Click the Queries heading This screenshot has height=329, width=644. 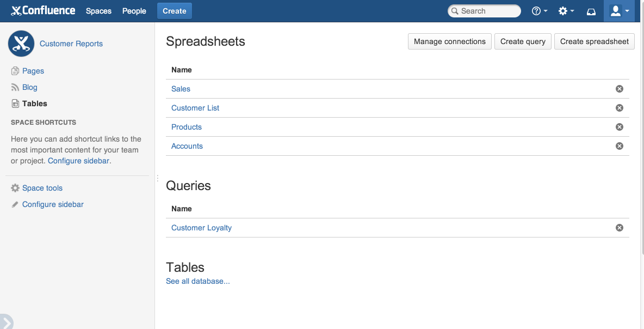(188, 186)
